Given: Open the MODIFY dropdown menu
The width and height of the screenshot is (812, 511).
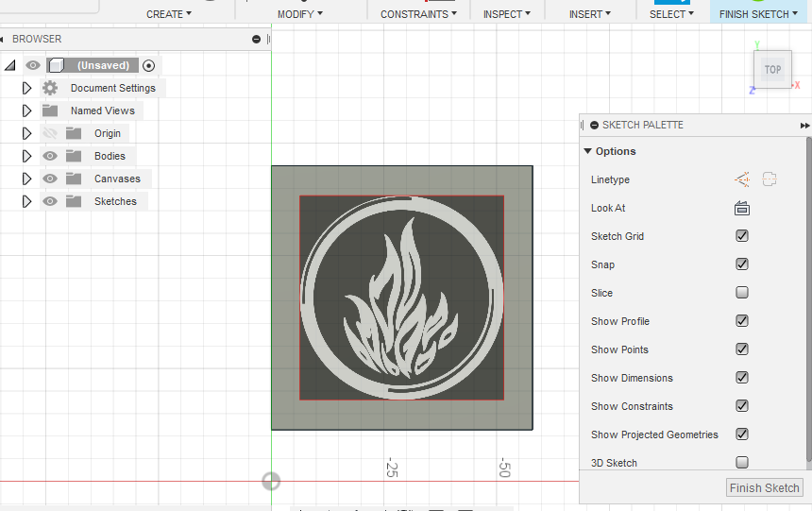Looking at the screenshot, I should [x=300, y=14].
